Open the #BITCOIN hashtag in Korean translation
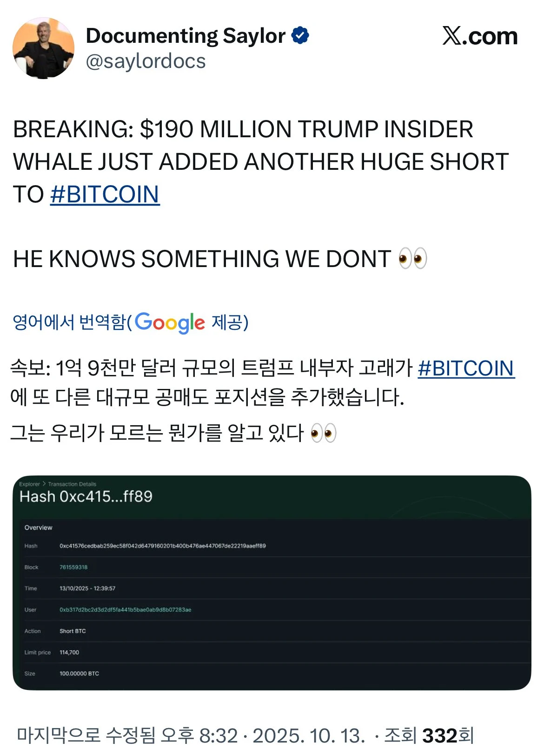 (x=466, y=368)
